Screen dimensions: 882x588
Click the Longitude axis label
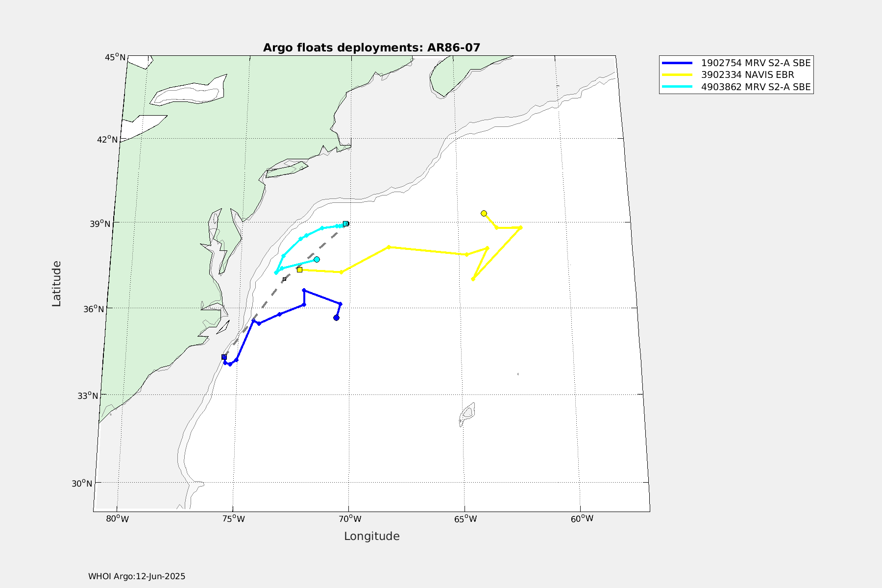tap(372, 536)
